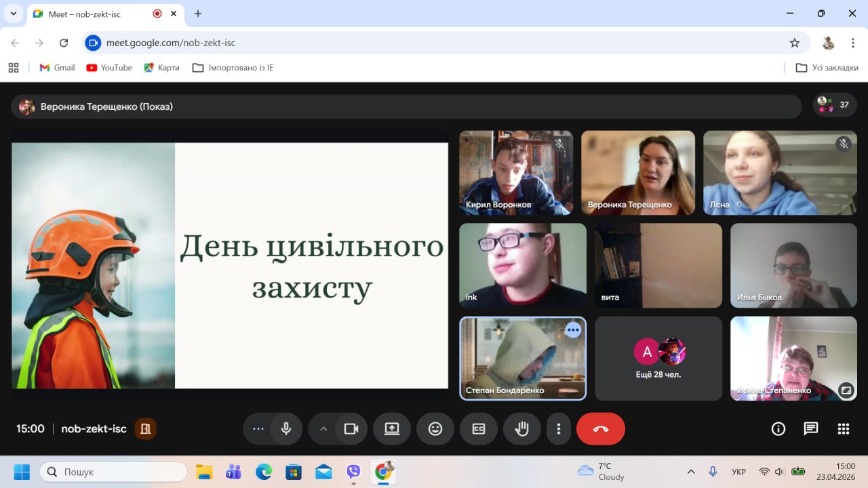Toggle the camera on or off
Viewport: 868px width, 488px height.
(x=351, y=429)
